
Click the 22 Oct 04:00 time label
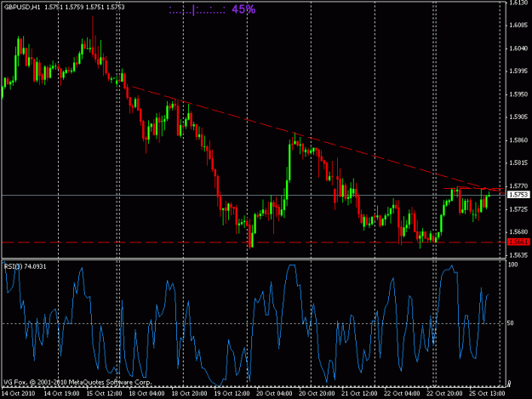402,394
